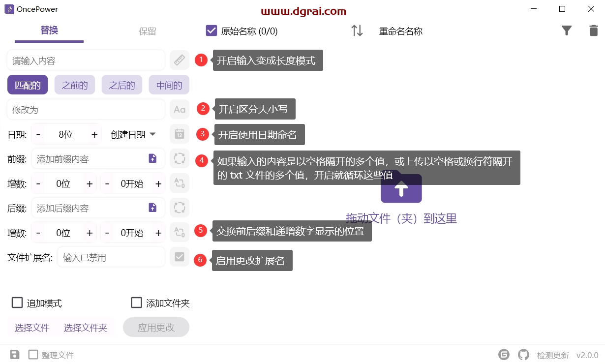Screen dimensions: 605x364
Task: Click the swap arrows sort icon
Action: pos(357,30)
